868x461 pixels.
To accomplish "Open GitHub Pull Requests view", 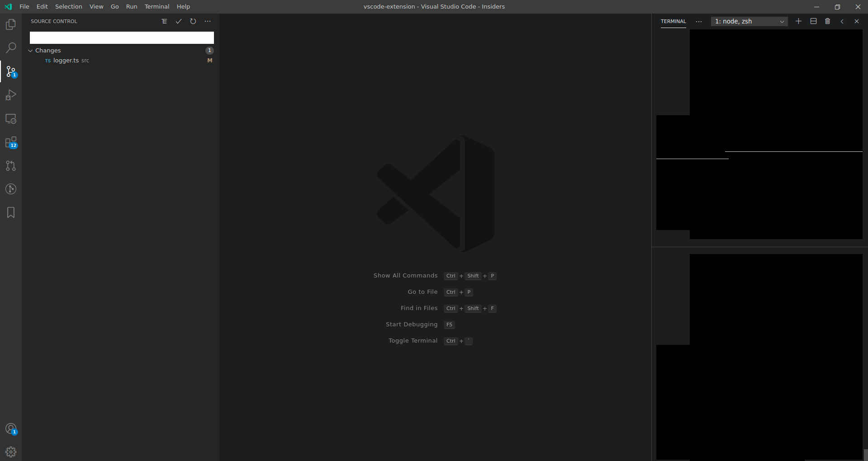I will click(x=11, y=166).
